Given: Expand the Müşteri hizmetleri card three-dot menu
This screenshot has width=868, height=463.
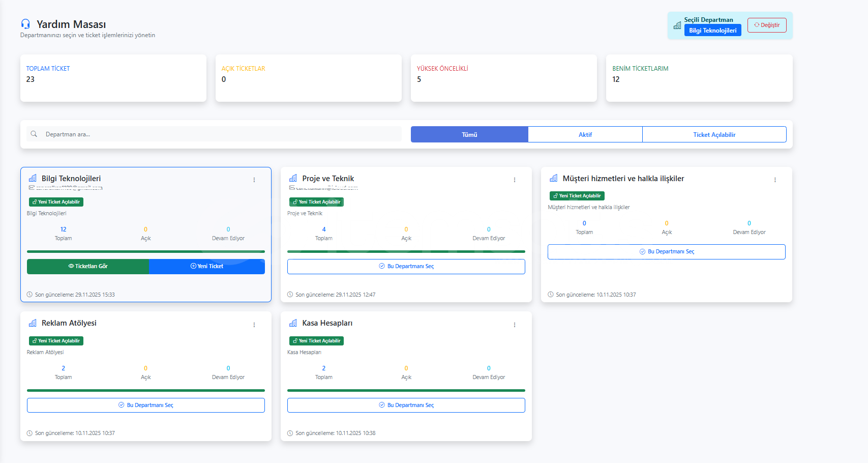Looking at the screenshot, I should click(x=775, y=180).
